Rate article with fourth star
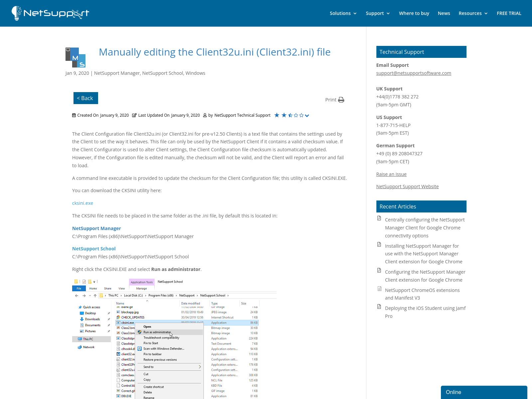532x399 pixels. 296,115
